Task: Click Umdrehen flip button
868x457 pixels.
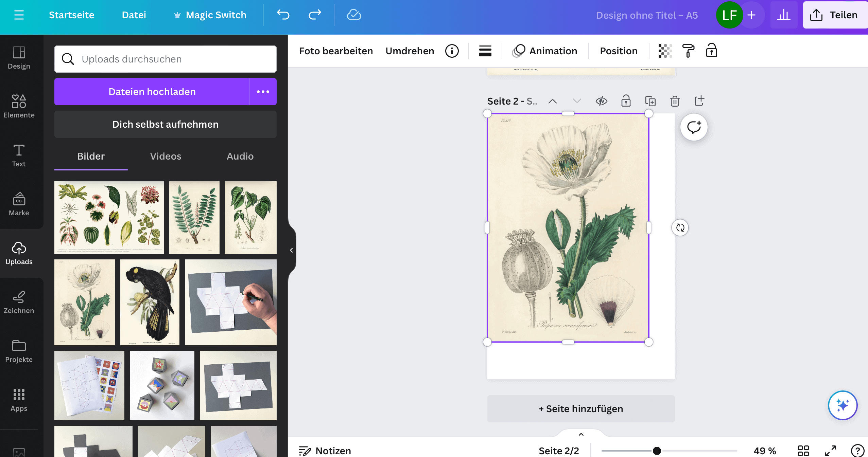Action: tap(410, 51)
